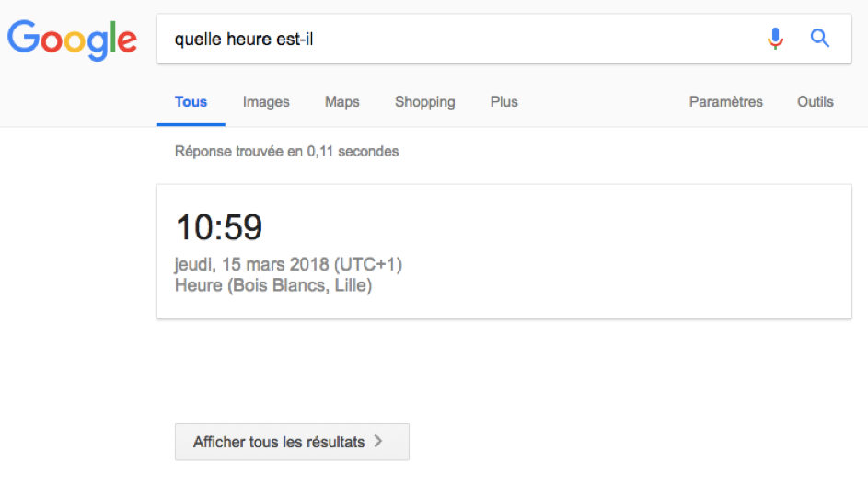Click the Google logo to go home
Image resolution: width=868 pixels, height=485 pixels.
[72, 40]
